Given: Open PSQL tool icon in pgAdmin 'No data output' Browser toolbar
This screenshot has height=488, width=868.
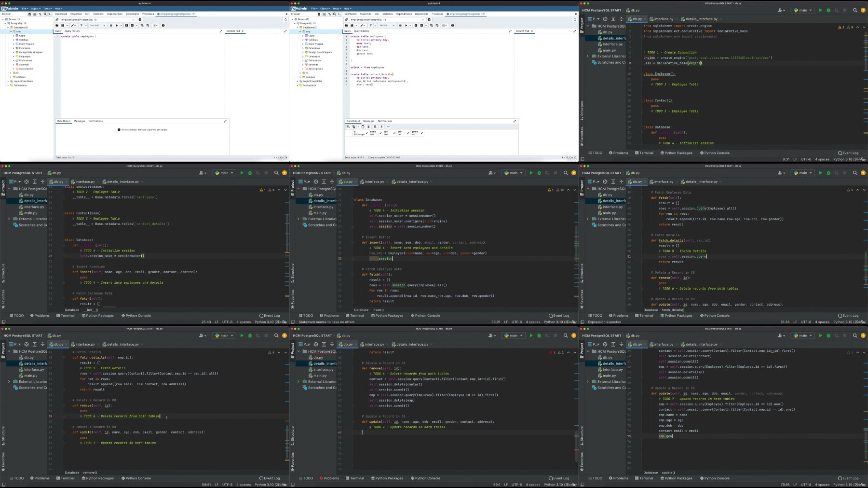Looking at the screenshot, I should point(50,14).
